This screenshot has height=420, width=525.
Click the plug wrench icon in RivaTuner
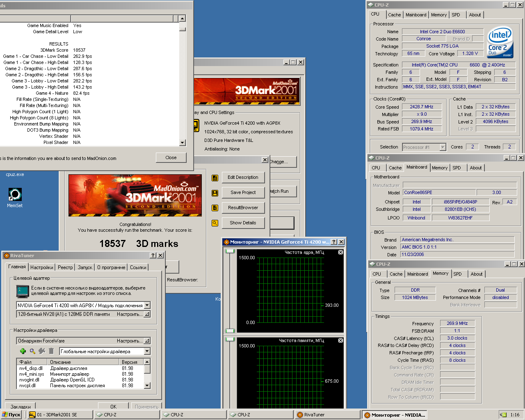coord(42,351)
